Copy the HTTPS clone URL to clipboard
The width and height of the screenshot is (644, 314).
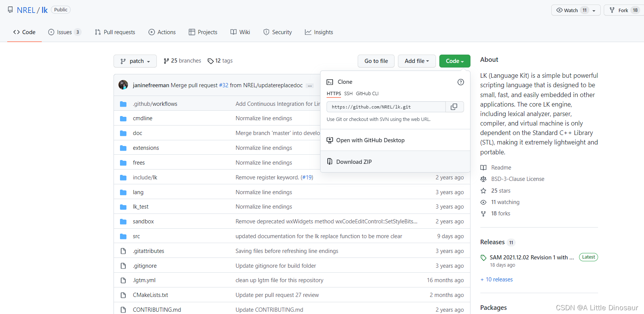point(454,107)
